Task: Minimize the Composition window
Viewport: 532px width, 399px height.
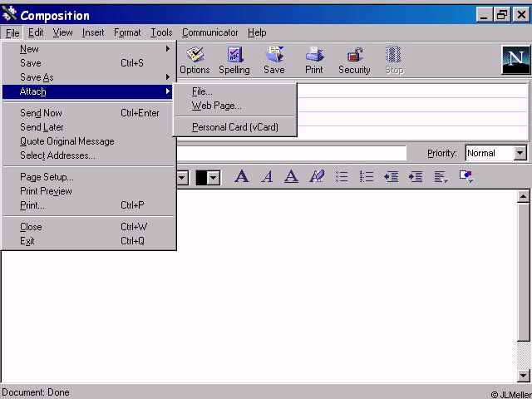Action: [x=484, y=15]
